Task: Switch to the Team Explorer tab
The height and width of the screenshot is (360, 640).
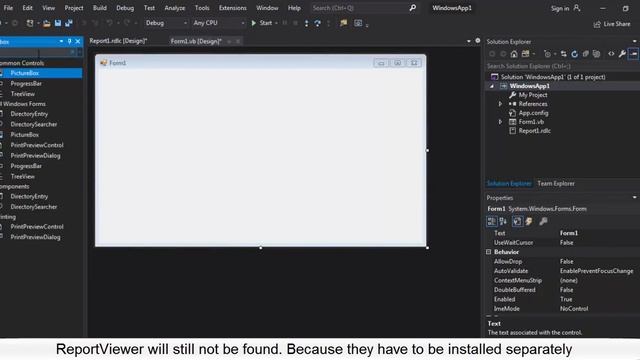Action: coord(556,184)
